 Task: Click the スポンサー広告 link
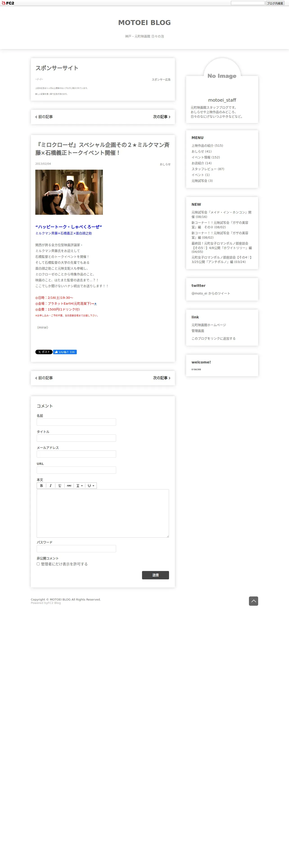point(161,80)
